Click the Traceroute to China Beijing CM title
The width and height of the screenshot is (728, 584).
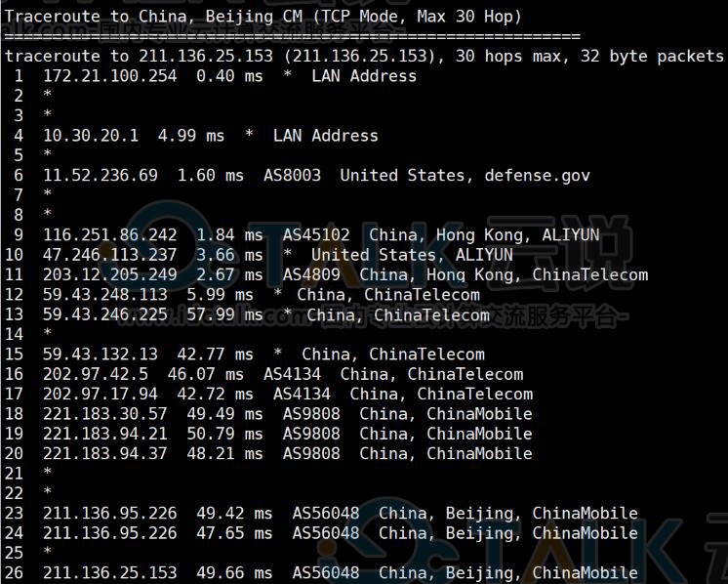[x=263, y=17]
